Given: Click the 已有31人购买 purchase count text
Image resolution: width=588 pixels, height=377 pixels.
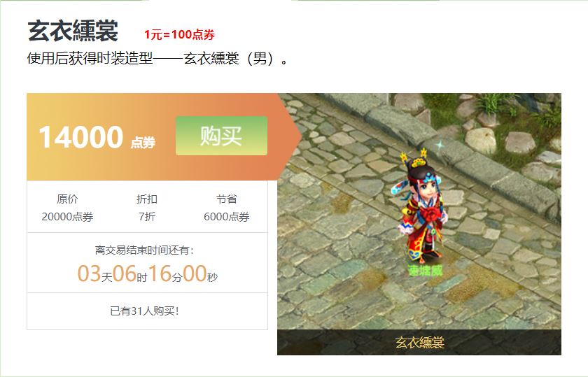Looking at the screenshot, I should click(x=145, y=311).
